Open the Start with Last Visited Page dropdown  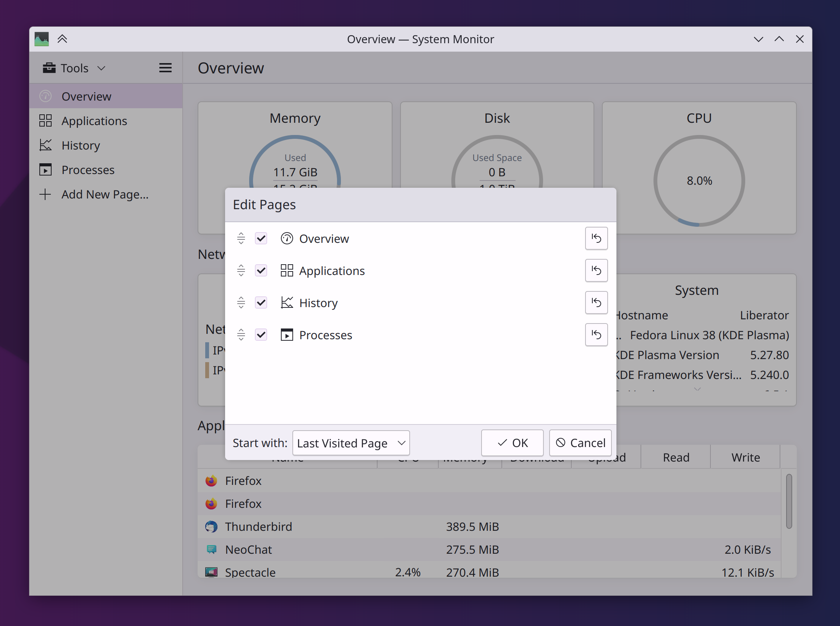pos(351,443)
